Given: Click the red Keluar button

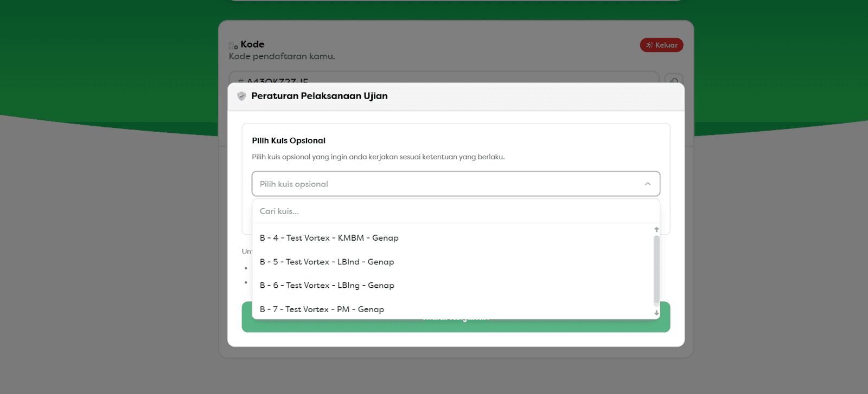Looking at the screenshot, I should (661, 45).
